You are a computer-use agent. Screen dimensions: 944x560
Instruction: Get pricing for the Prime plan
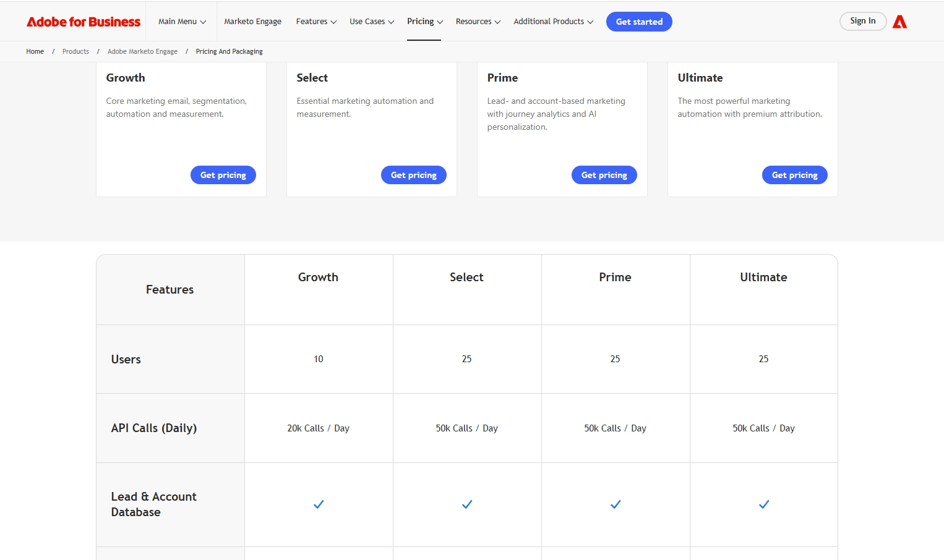(604, 175)
